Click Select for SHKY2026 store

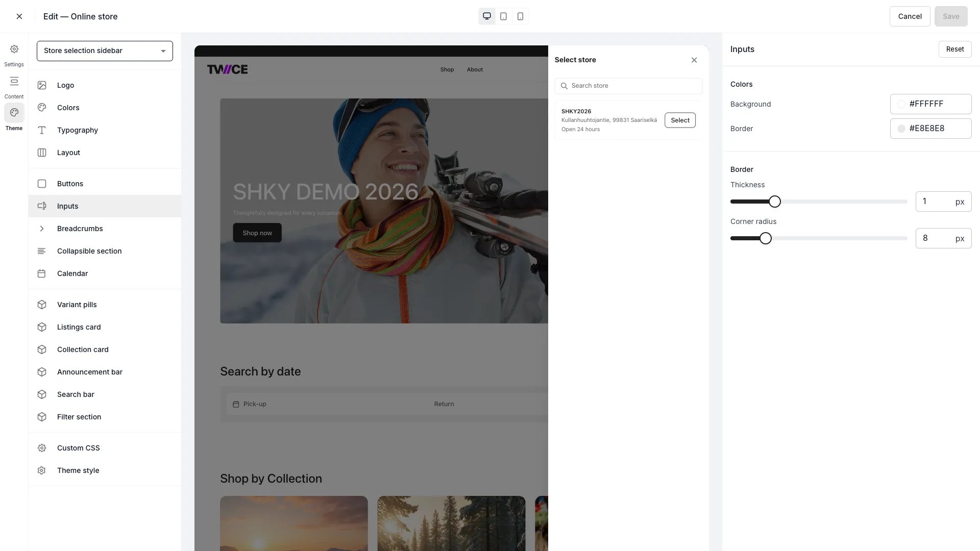click(680, 120)
